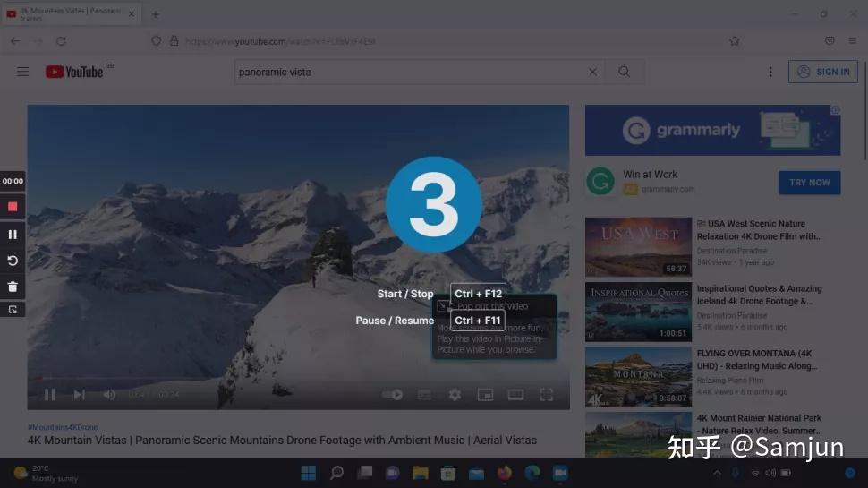Click the SIGN IN button
The height and width of the screenshot is (488, 868).
click(x=823, y=72)
